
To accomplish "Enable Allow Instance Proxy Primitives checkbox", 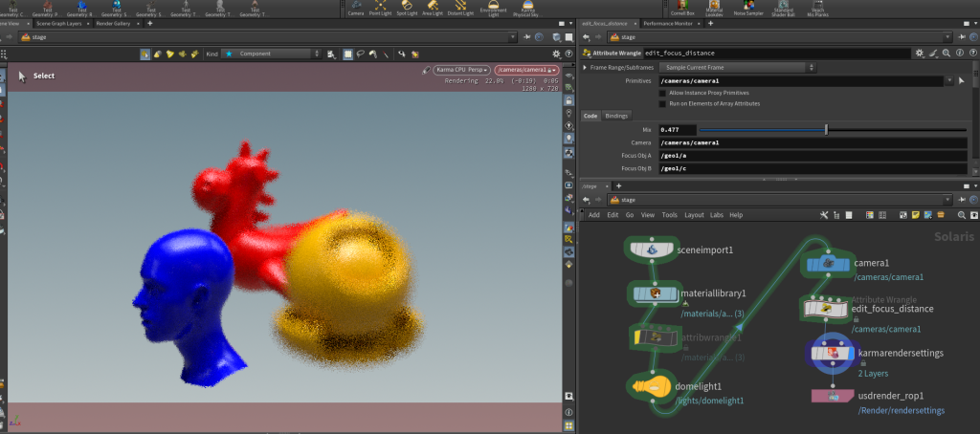I will point(662,92).
